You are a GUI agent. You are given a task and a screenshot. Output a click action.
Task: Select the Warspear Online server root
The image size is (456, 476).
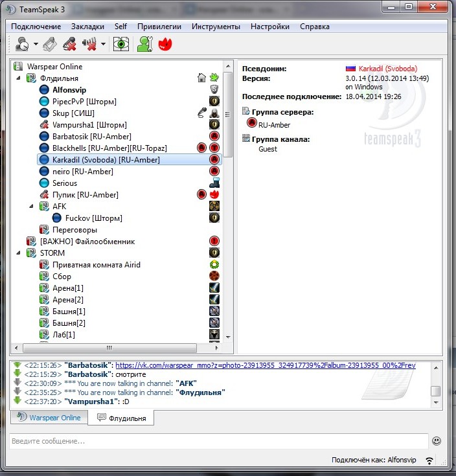54,67
